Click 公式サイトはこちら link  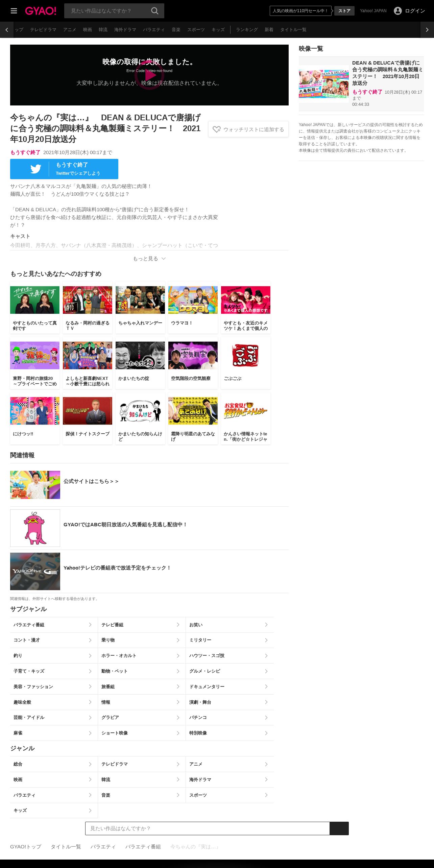pos(91,481)
